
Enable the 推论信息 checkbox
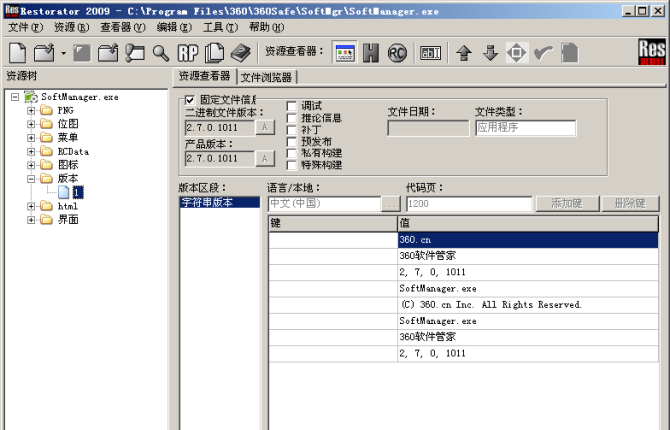292,118
